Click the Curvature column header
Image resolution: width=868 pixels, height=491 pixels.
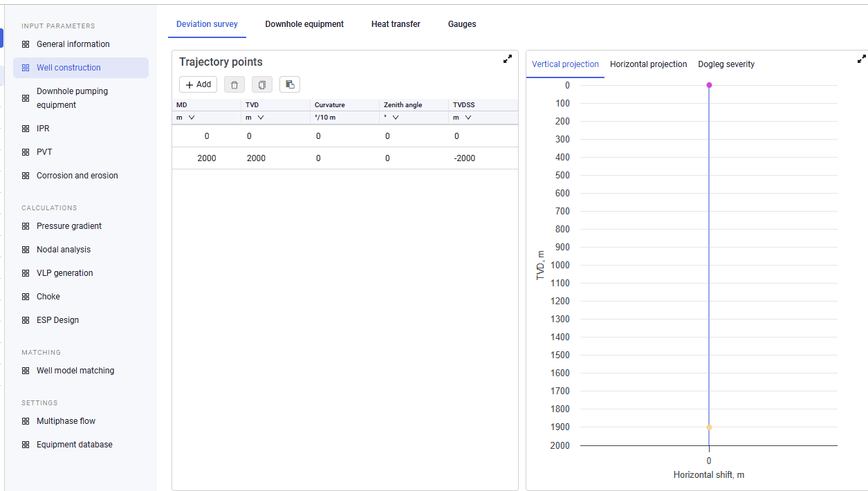pyautogui.click(x=345, y=105)
